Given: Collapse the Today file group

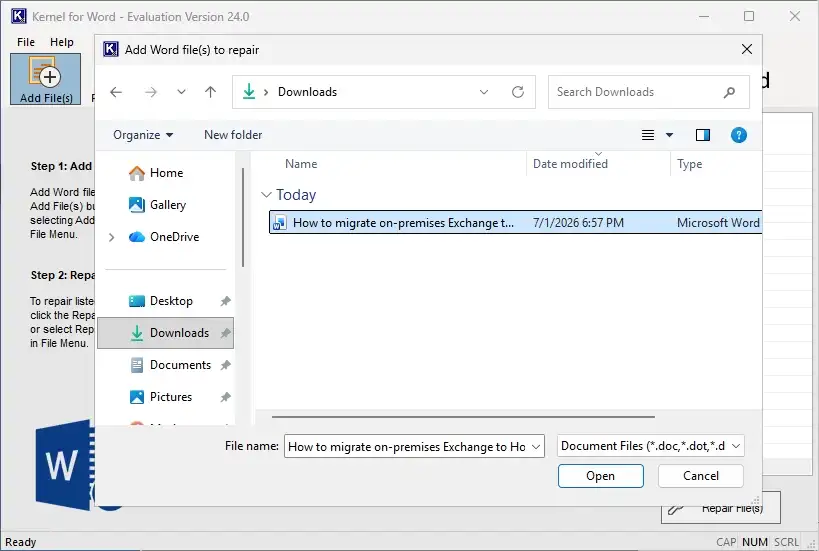Looking at the screenshot, I should [266, 195].
